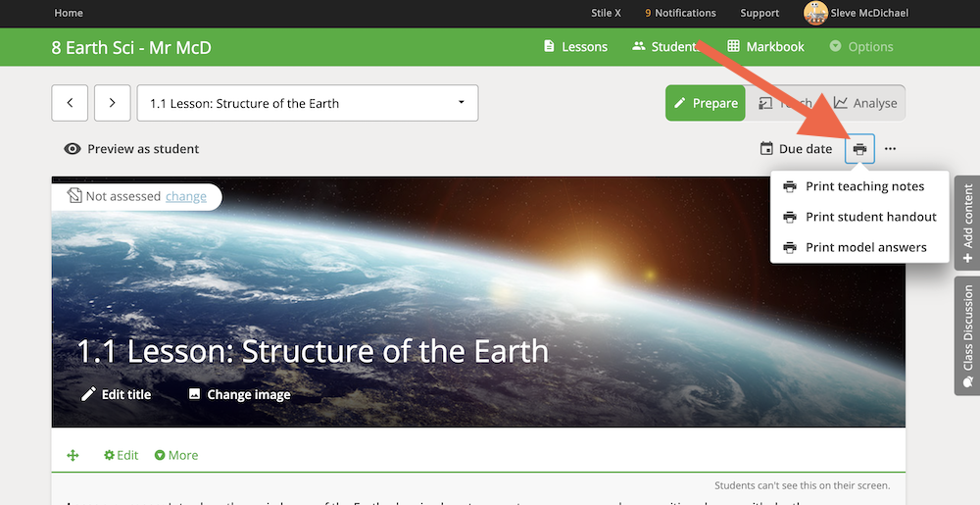The image size is (980, 505).
Task: Click the chart icon in Analyse
Action: (x=841, y=102)
